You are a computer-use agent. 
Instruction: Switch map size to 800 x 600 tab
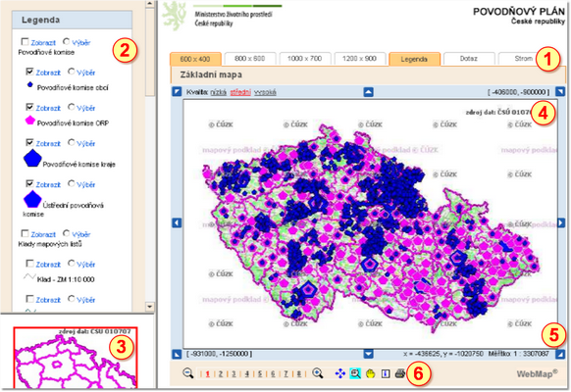(250, 59)
